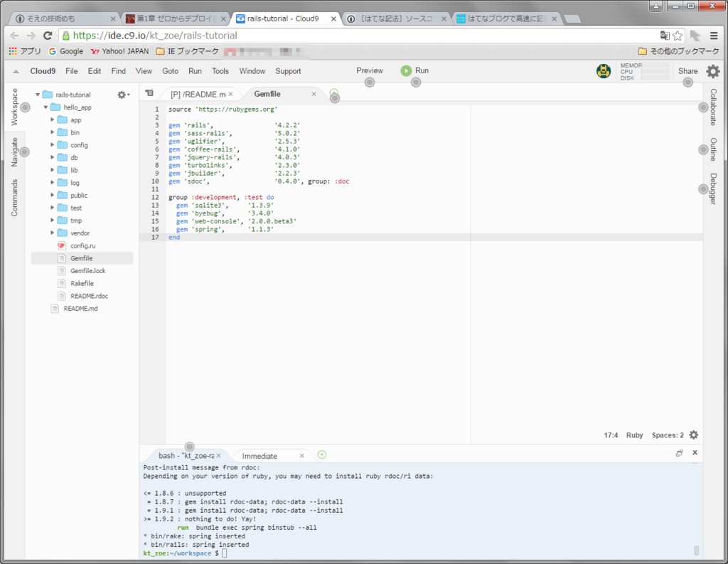
Task: Close the Gemfile editor tab
Action: 314,94
